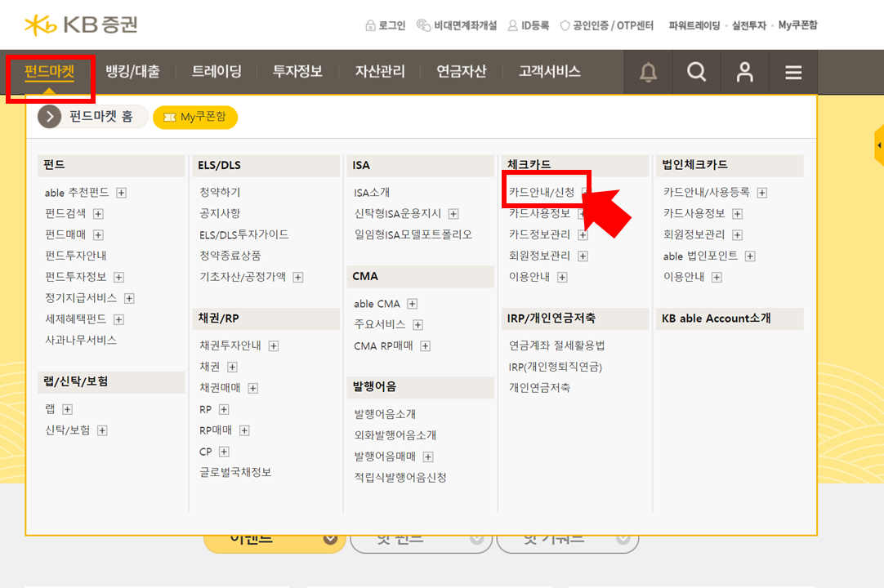Screen dimensions: 884x588
Task: Open 개인연금저축 link
Action: point(539,388)
